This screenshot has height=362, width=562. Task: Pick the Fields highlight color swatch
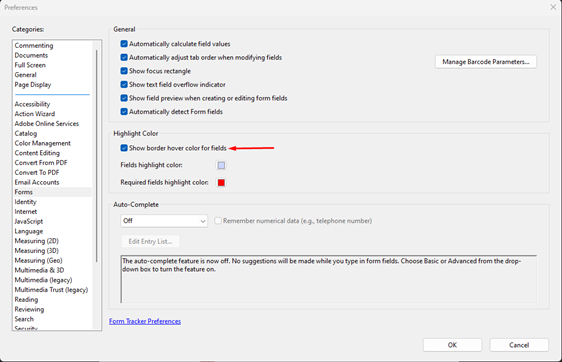(221, 165)
